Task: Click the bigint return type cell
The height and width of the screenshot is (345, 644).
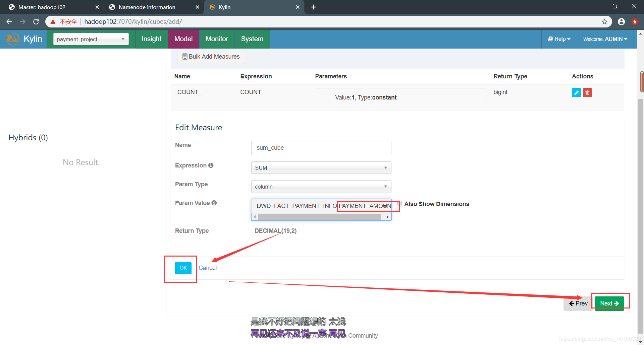Action: pyautogui.click(x=500, y=92)
